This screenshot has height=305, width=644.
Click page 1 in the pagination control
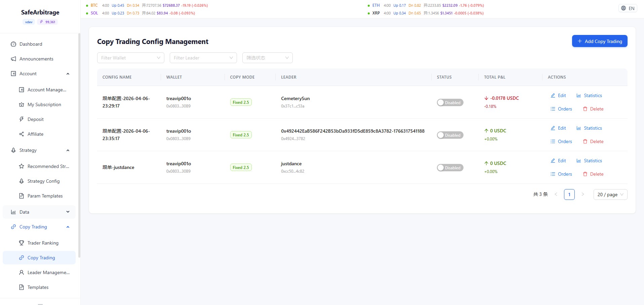tap(569, 194)
